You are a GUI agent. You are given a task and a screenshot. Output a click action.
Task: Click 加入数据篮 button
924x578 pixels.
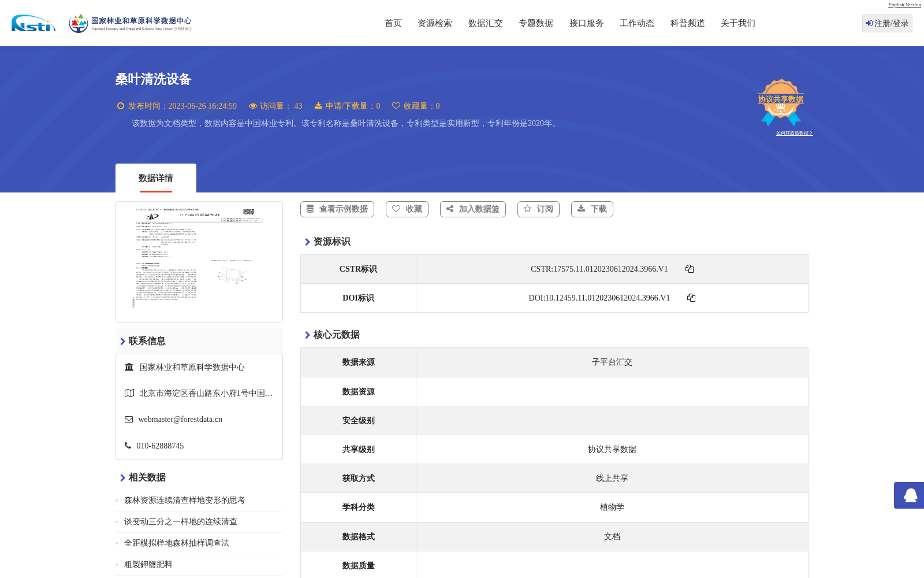point(473,209)
